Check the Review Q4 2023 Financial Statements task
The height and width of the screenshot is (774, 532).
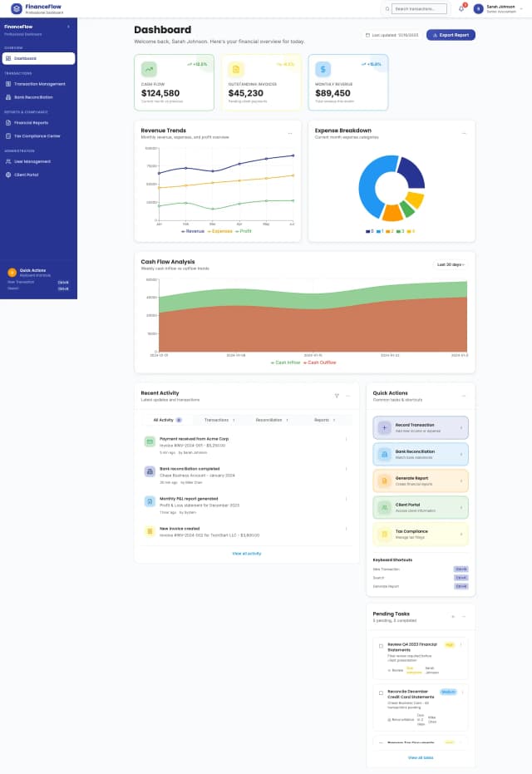pos(381,646)
